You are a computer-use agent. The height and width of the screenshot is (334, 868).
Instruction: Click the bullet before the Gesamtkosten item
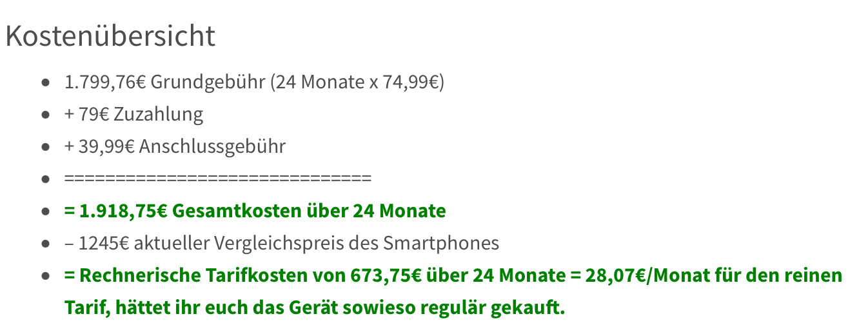pyautogui.click(x=45, y=212)
